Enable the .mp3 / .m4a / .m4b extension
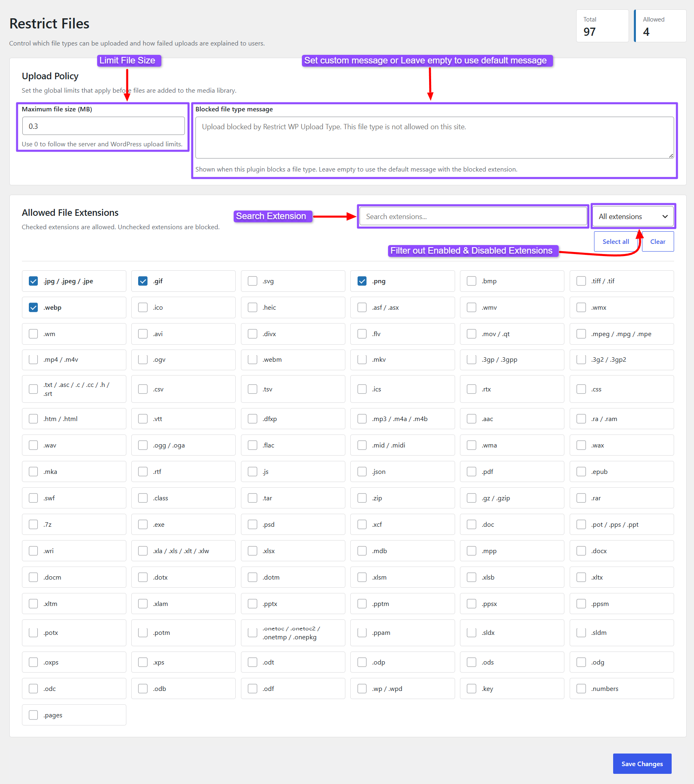The image size is (694, 784). 362,419
